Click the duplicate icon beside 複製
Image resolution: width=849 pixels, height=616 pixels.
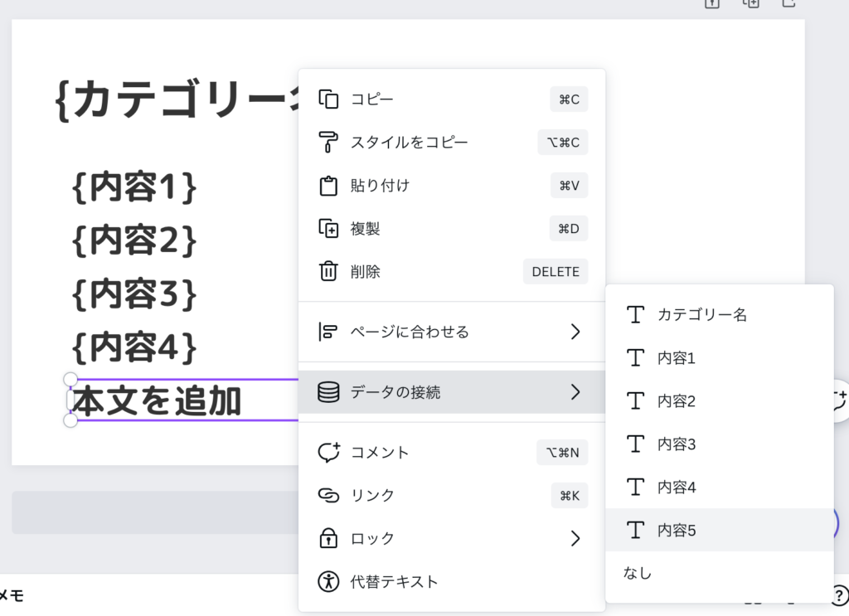point(329,229)
